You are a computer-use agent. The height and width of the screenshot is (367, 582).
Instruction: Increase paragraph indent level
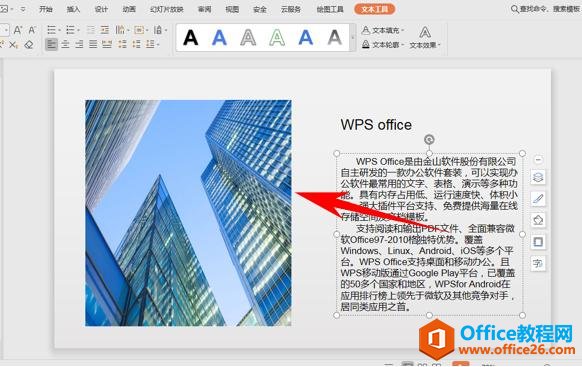point(105,30)
